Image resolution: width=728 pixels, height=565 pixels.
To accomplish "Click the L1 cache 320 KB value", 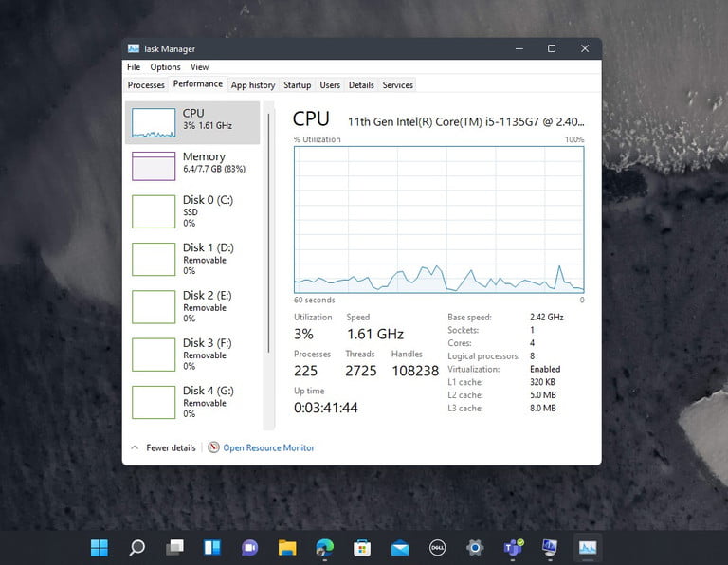I will pos(542,382).
